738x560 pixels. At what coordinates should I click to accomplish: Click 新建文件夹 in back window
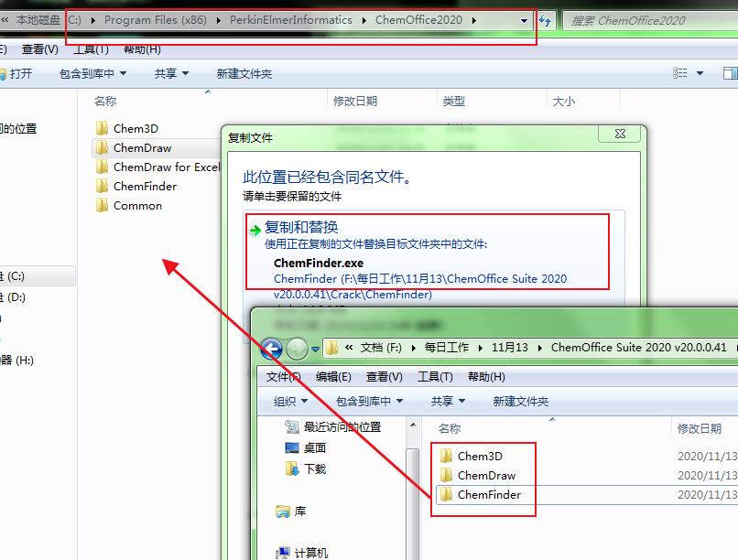244,73
